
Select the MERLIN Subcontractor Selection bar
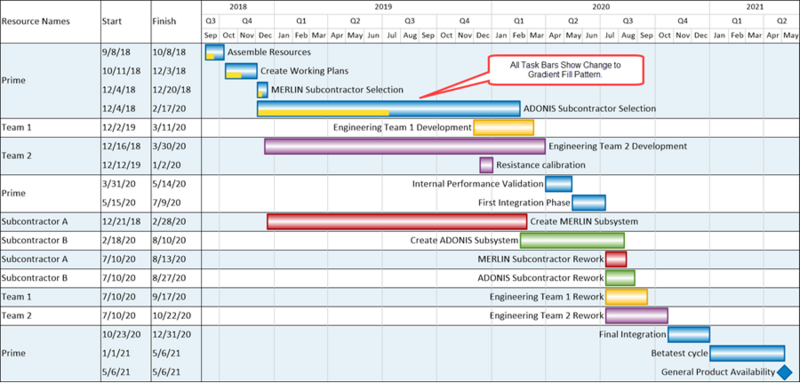[x=262, y=90]
